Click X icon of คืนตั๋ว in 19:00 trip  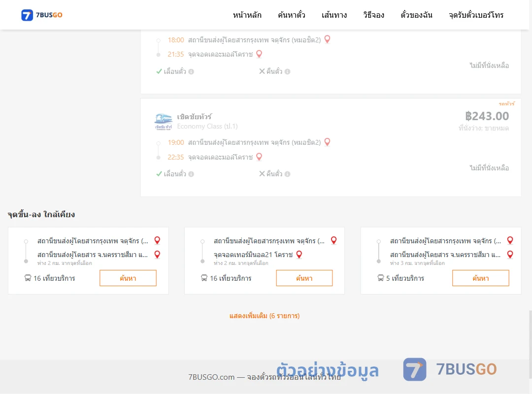point(262,174)
